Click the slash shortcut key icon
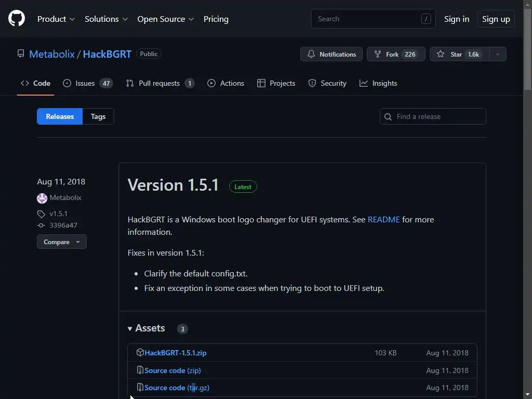 (426, 19)
